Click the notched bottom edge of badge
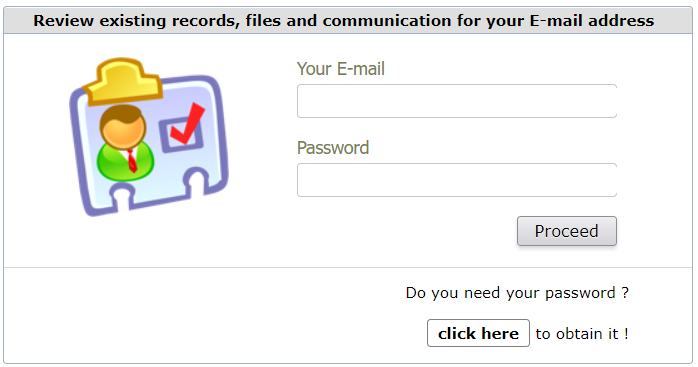The height and width of the screenshot is (367, 698). pyautogui.click(x=160, y=192)
